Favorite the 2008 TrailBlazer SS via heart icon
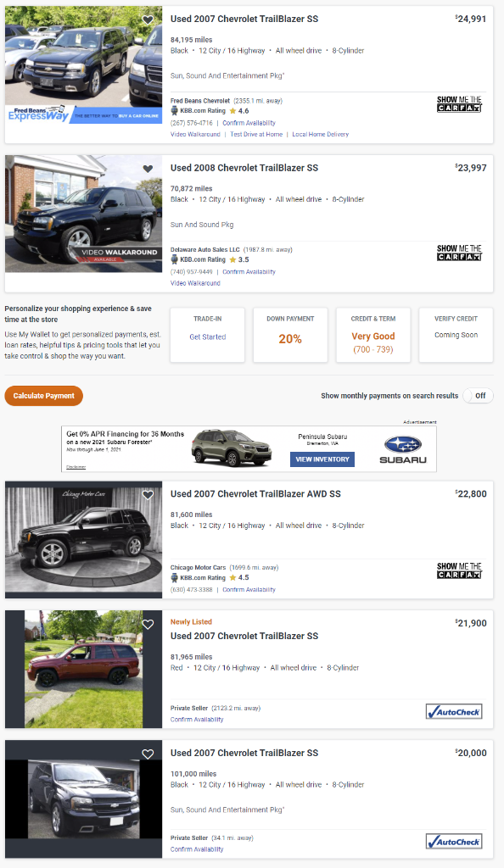The width and height of the screenshot is (504, 868). click(148, 169)
